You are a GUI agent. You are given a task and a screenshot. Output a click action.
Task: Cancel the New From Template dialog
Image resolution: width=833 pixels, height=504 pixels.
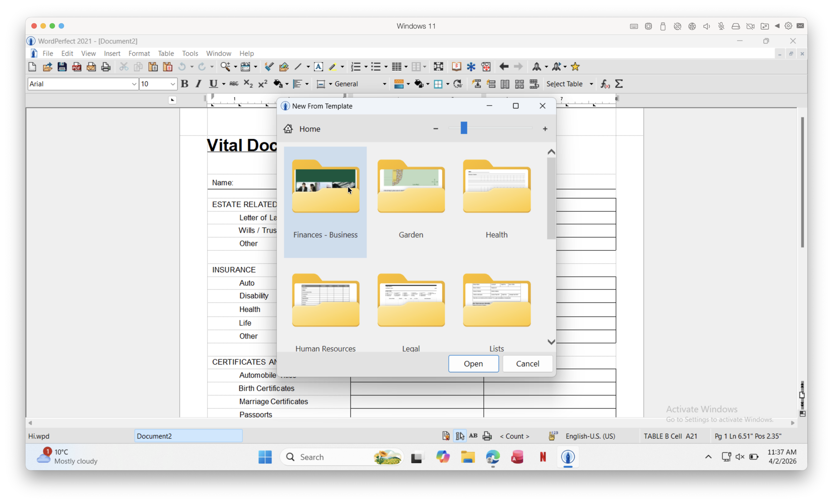click(x=527, y=364)
